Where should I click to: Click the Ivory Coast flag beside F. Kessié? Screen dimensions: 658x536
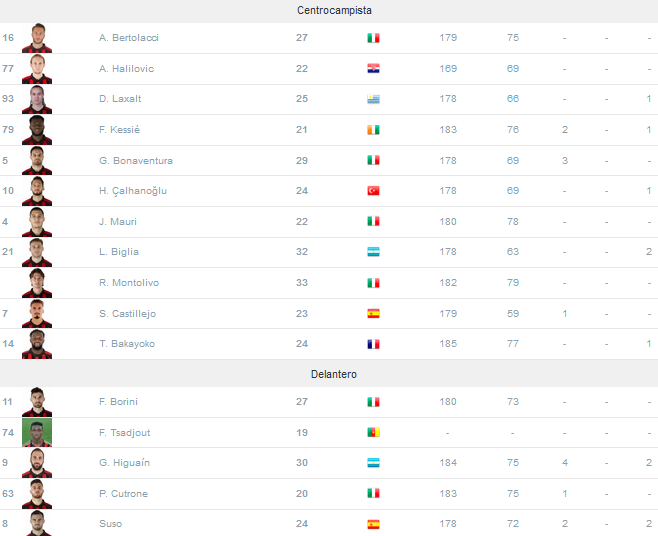[373, 130]
